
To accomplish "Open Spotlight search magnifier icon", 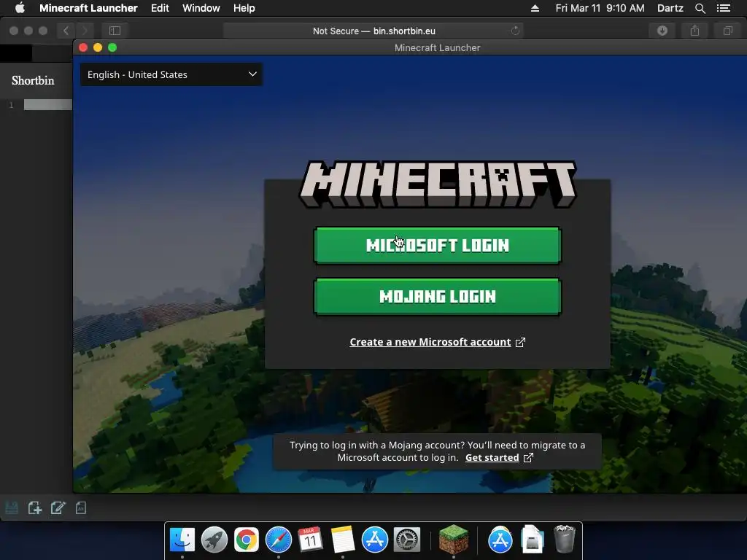I will pos(700,8).
